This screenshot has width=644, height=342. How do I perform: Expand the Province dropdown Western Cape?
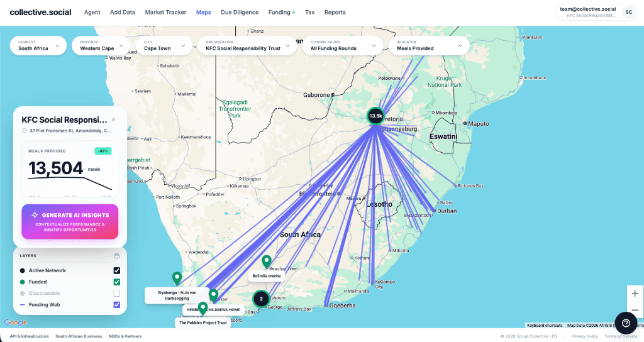[x=101, y=45]
